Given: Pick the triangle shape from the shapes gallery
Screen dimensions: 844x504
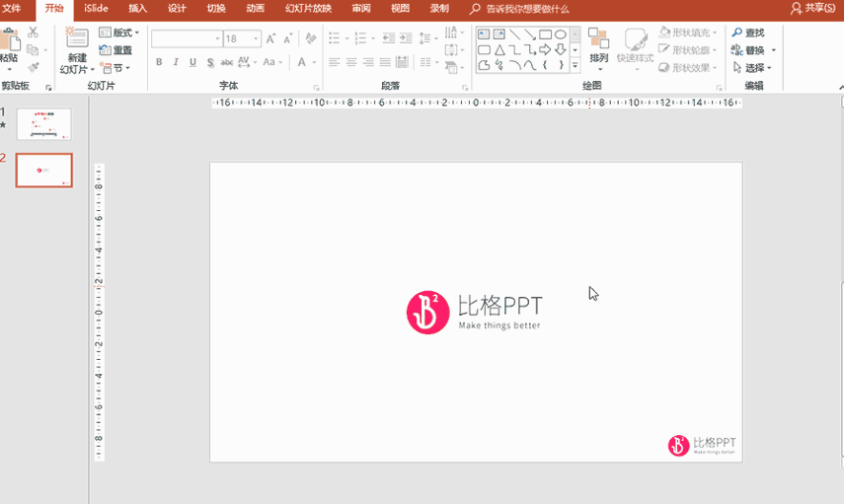Looking at the screenshot, I should [499, 49].
